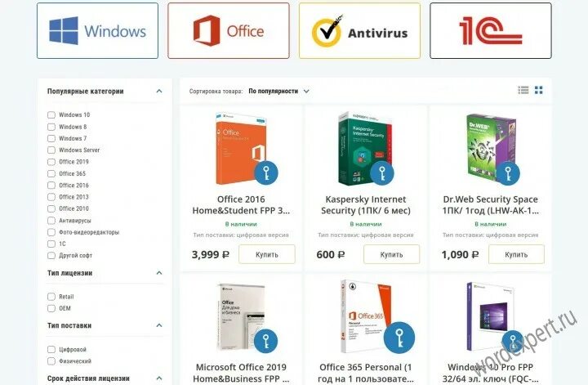The width and height of the screenshot is (588, 385).
Task: Tick the Retail license type checkbox
Action: (51, 297)
